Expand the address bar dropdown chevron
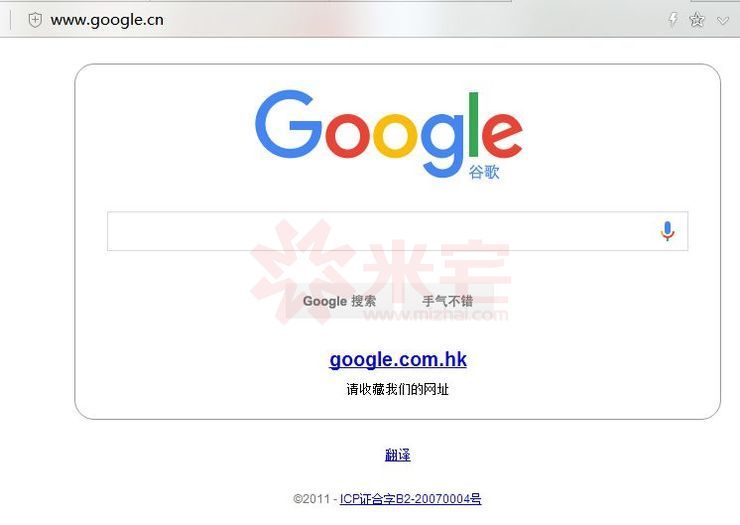Image resolution: width=740 pixels, height=525 pixels. tap(723, 20)
